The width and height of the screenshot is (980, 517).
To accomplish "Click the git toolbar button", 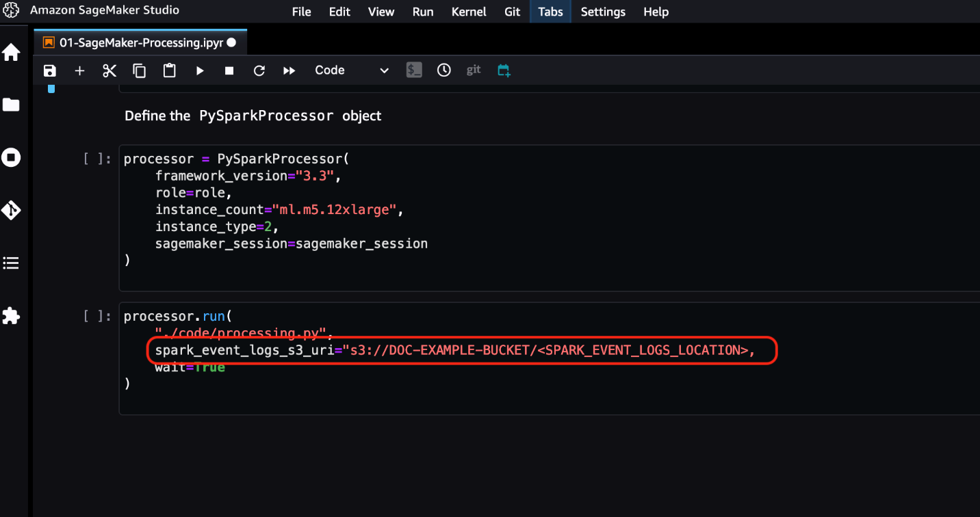I will [474, 70].
